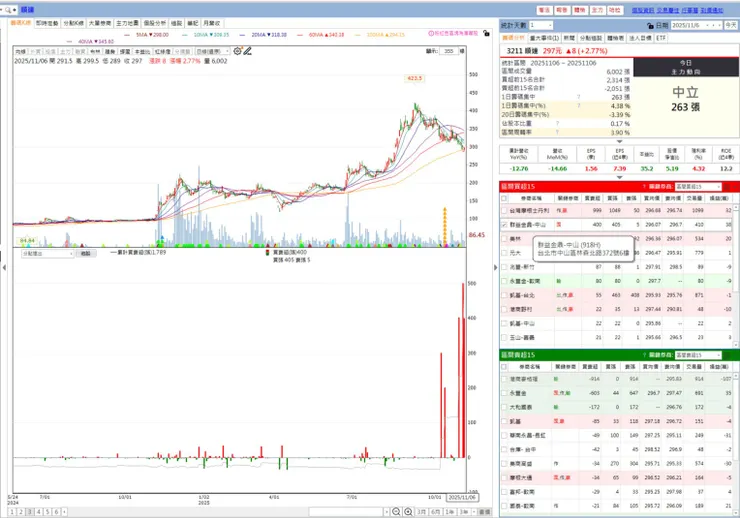
Task: Select chart page number 6
Action: coord(56,512)
